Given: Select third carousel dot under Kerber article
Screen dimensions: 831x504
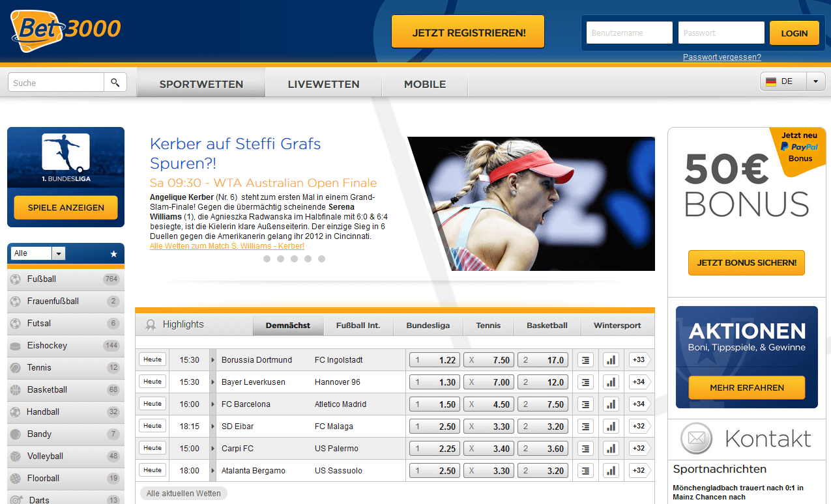Looking at the screenshot, I should click(x=294, y=259).
